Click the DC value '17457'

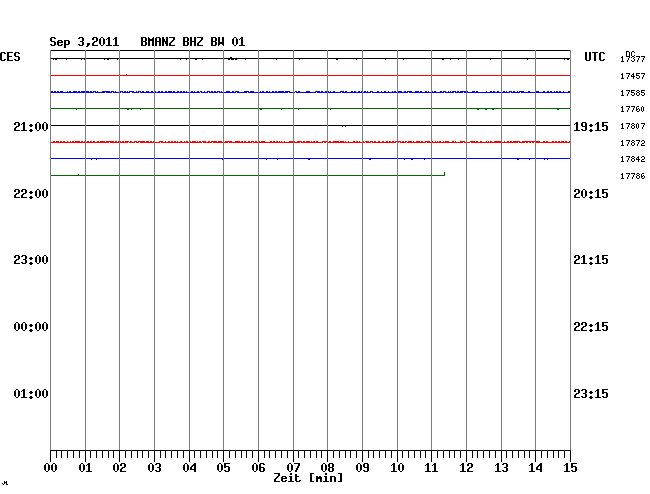tap(633, 76)
